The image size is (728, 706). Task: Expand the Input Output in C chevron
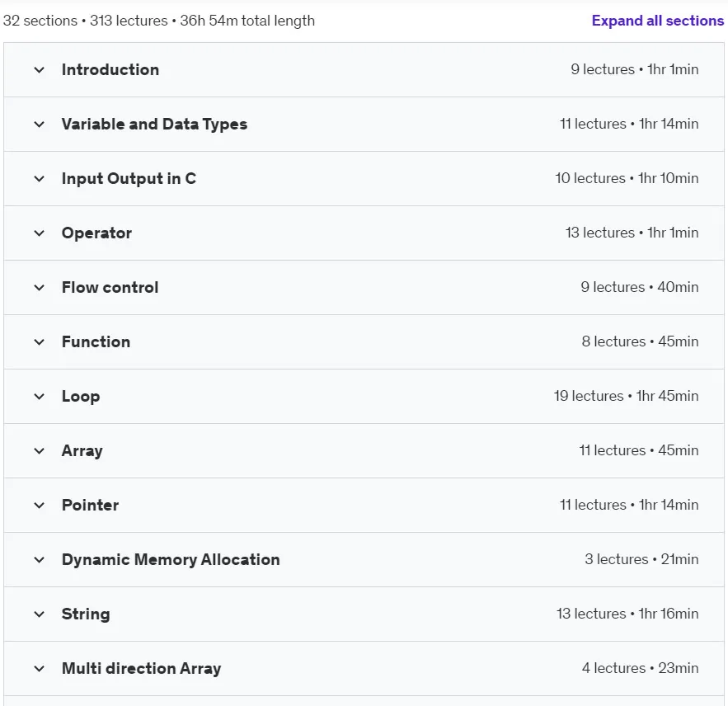coord(40,179)
